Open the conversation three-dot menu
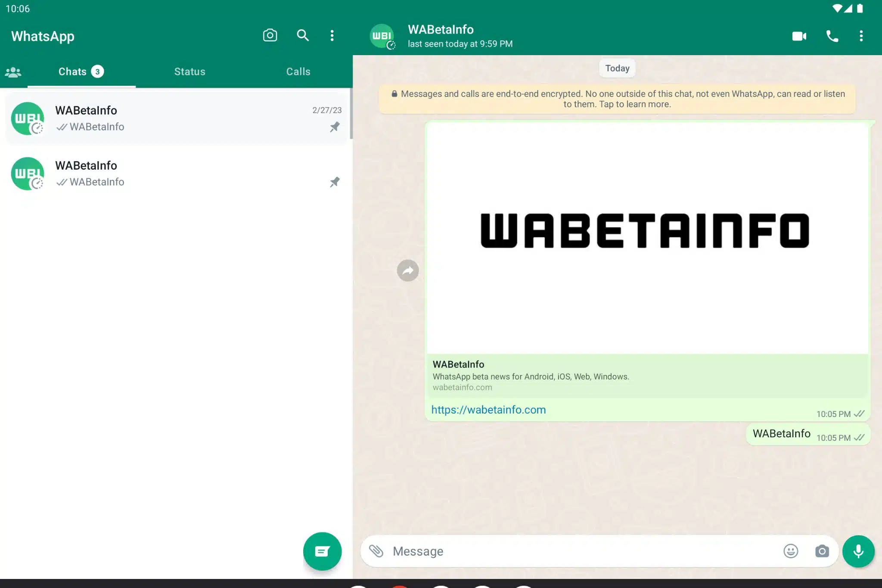 tap(861, 36)
